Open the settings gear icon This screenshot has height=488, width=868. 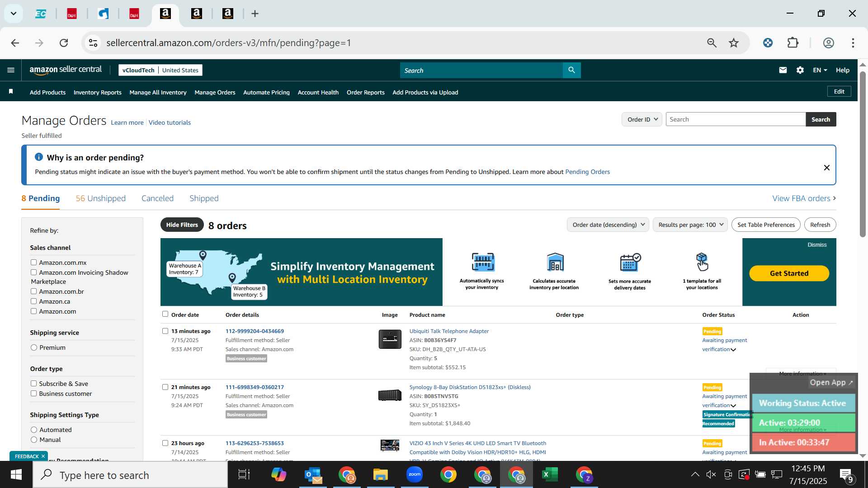[800, 70]
